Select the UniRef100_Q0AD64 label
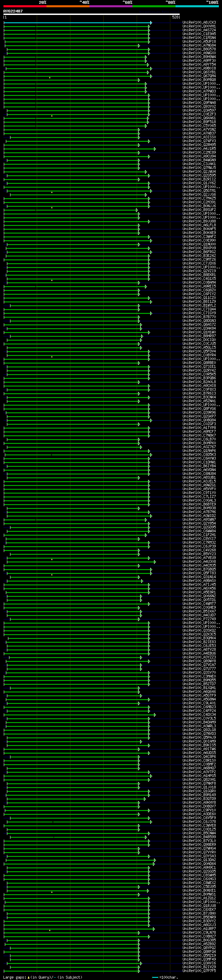Viewport: 222px width, 980px height. 199,863
